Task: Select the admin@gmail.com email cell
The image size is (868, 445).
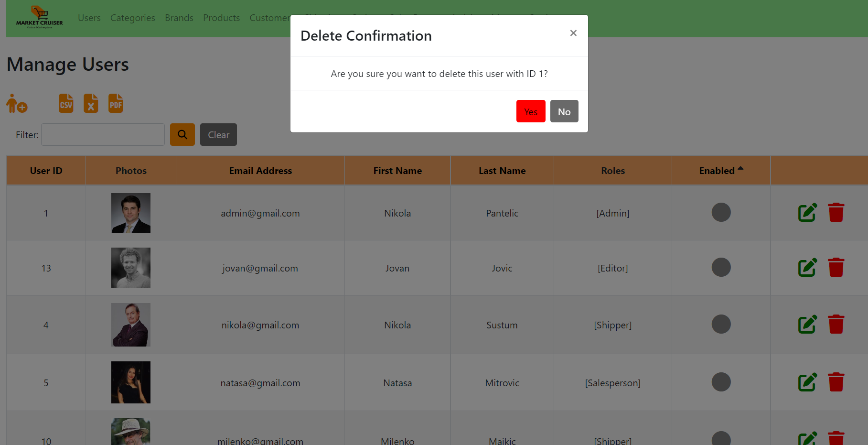Action: (x=260, y=213)
